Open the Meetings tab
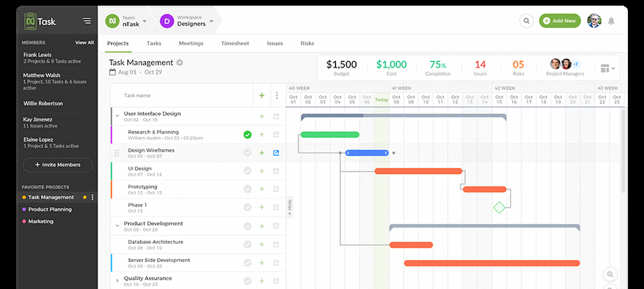 tap(191, 43)
